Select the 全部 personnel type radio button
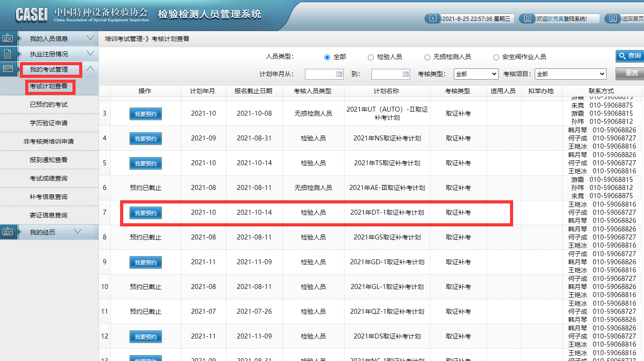 pos(327,57)
